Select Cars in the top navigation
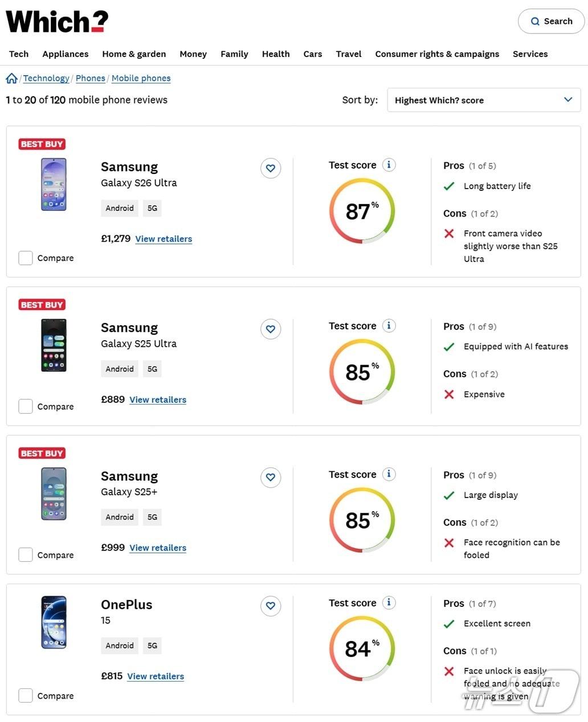The height and width of the screenshot is (722, 588). click(x=312, y=54)
